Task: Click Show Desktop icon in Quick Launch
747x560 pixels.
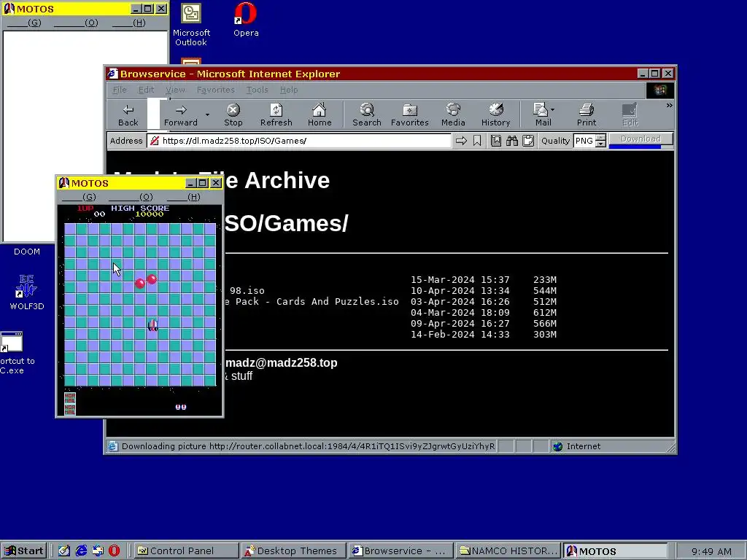Action: tap(64, 551)
